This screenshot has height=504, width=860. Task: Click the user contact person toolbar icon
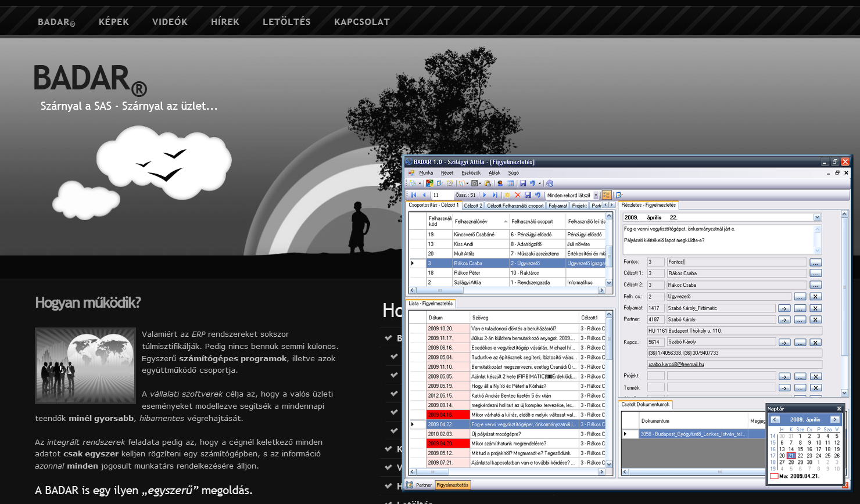click(x=500, y=183)
